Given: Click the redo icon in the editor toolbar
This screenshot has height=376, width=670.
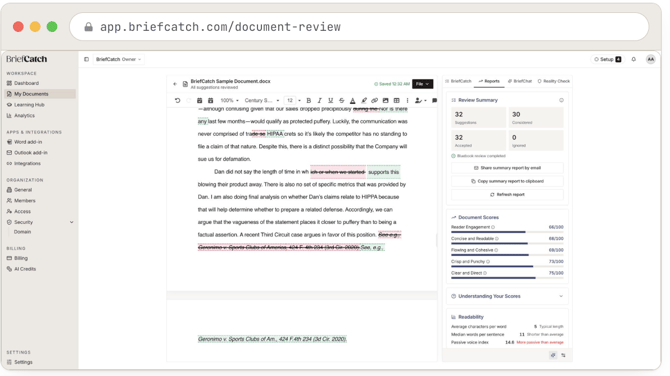Looking at the screenshot, I should (x=188, y=100).
